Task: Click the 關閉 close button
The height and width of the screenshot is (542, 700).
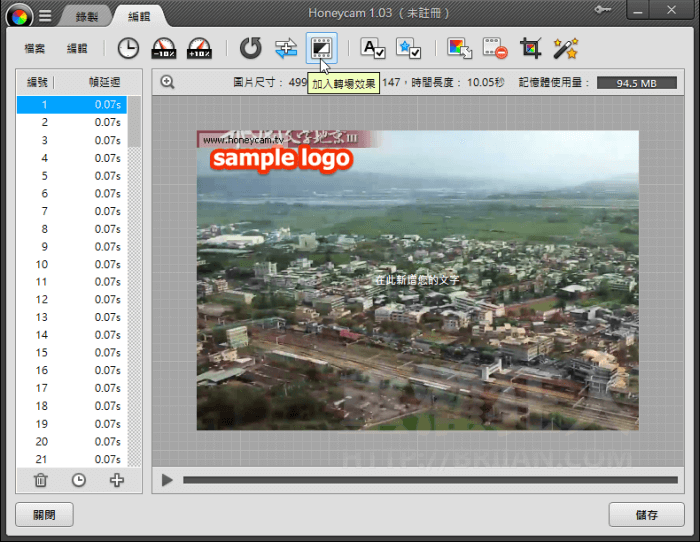Action: coord(44,515)
